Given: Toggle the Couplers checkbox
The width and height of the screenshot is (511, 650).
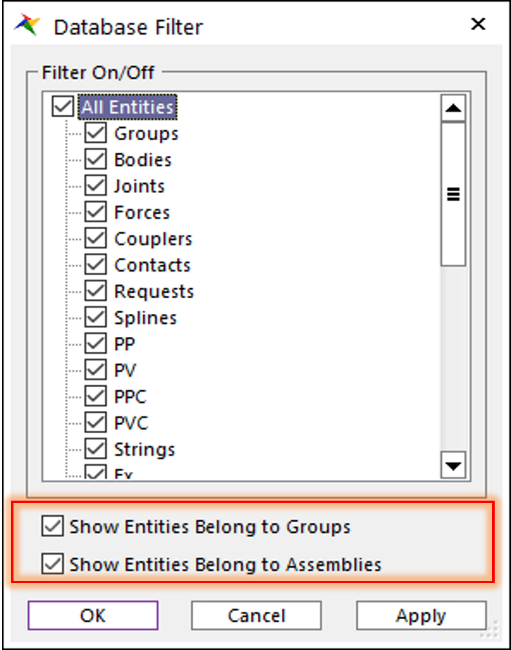Looking at the screenshot, I should point(96,238).
